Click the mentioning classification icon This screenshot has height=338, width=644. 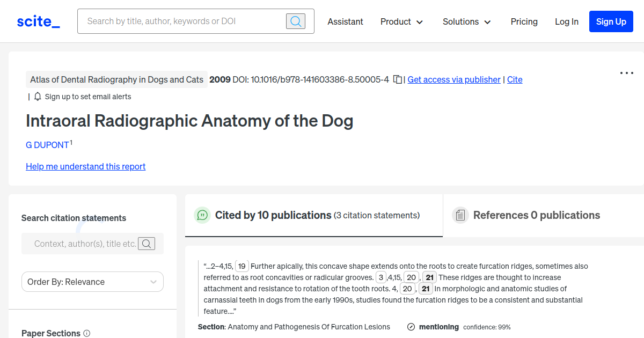click(411, 326)
